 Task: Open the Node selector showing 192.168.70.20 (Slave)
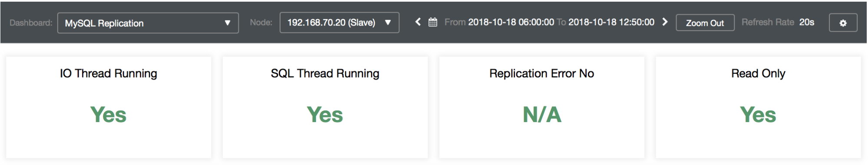pyautogui.click(x=340, y=23)
